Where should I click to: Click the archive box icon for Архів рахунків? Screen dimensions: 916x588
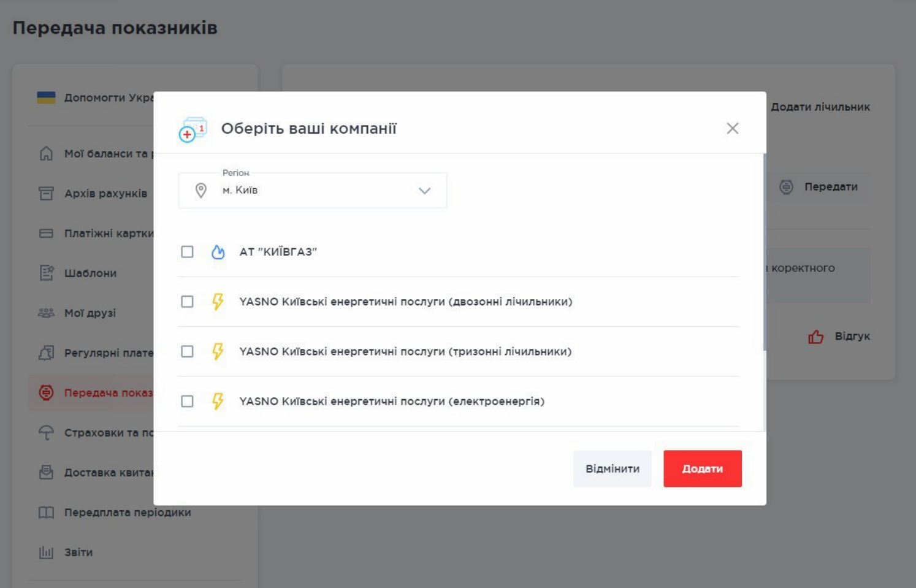coord(46,193)
